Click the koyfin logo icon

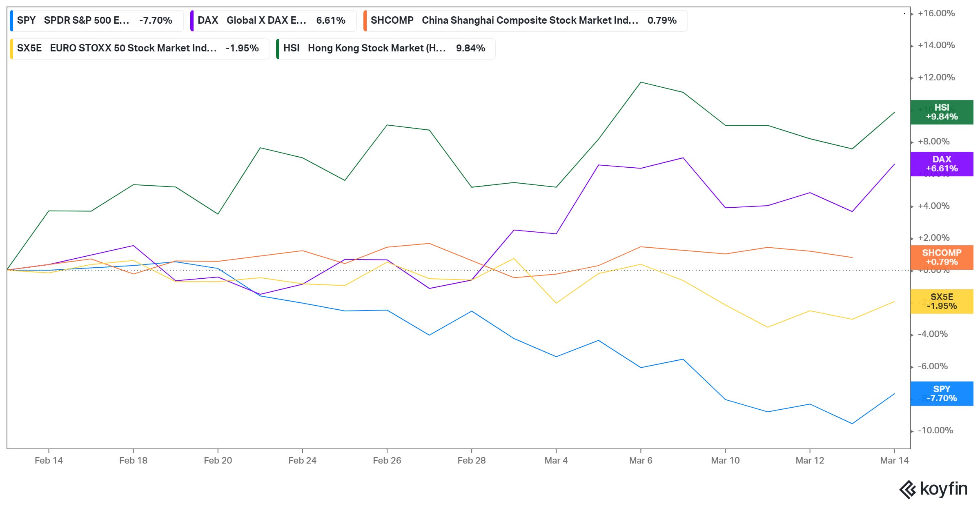click(908, 489)
